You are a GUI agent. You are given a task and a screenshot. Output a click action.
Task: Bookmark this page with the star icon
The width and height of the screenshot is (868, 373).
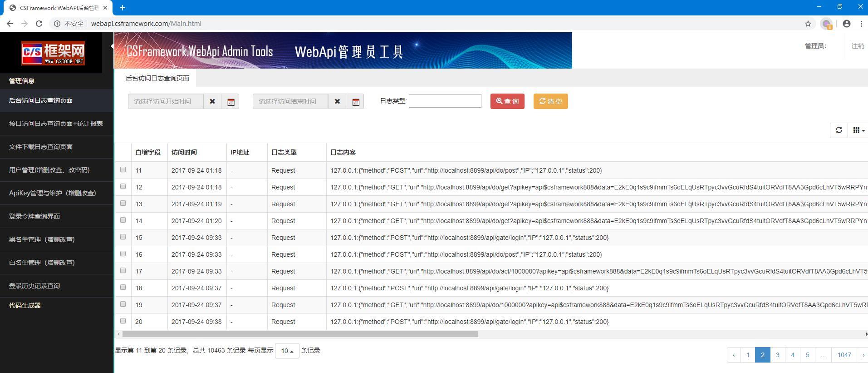[808, 24]
